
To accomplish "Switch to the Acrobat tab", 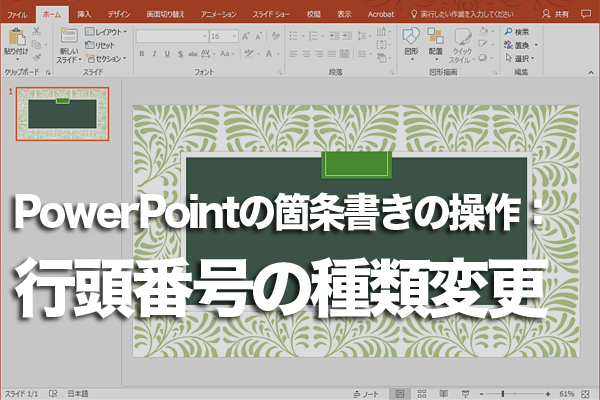I will point(381,15).
